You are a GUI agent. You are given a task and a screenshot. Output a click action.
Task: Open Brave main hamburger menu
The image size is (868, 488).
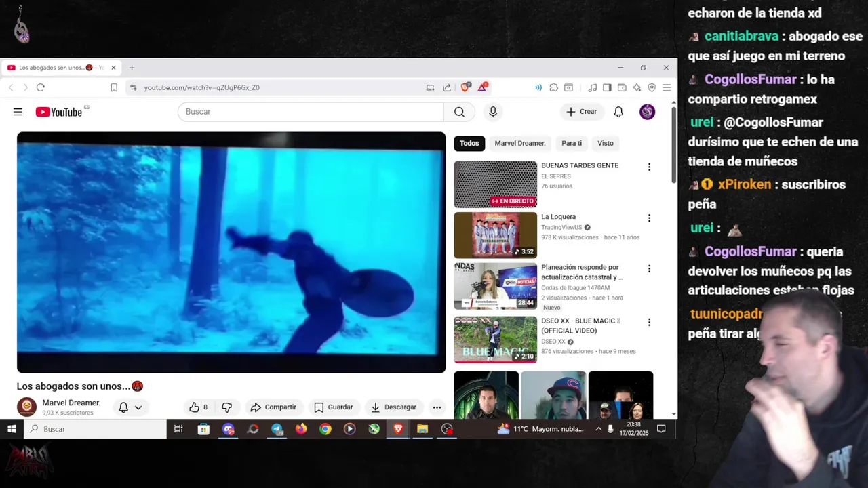pos(667,87)
